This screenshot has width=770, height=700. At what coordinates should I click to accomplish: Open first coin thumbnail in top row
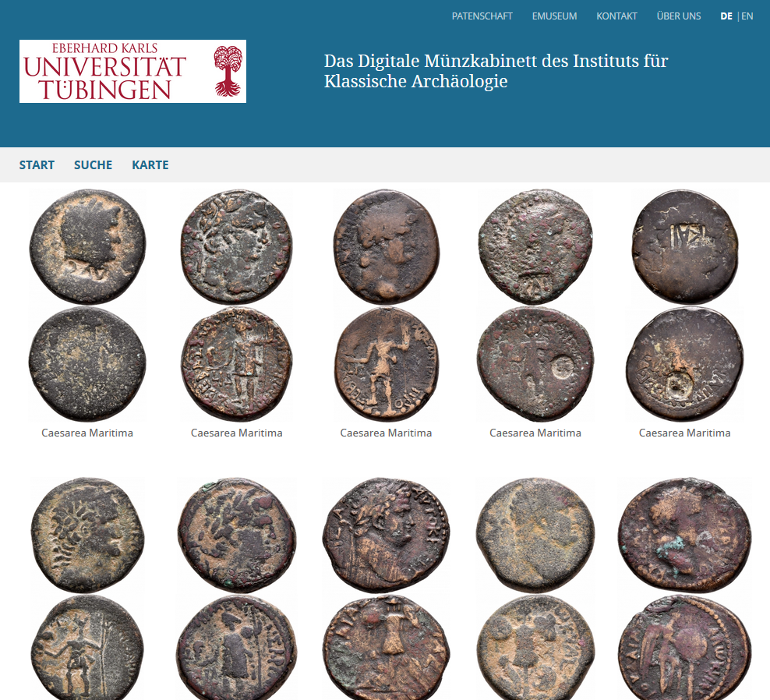tap(87, 305)
